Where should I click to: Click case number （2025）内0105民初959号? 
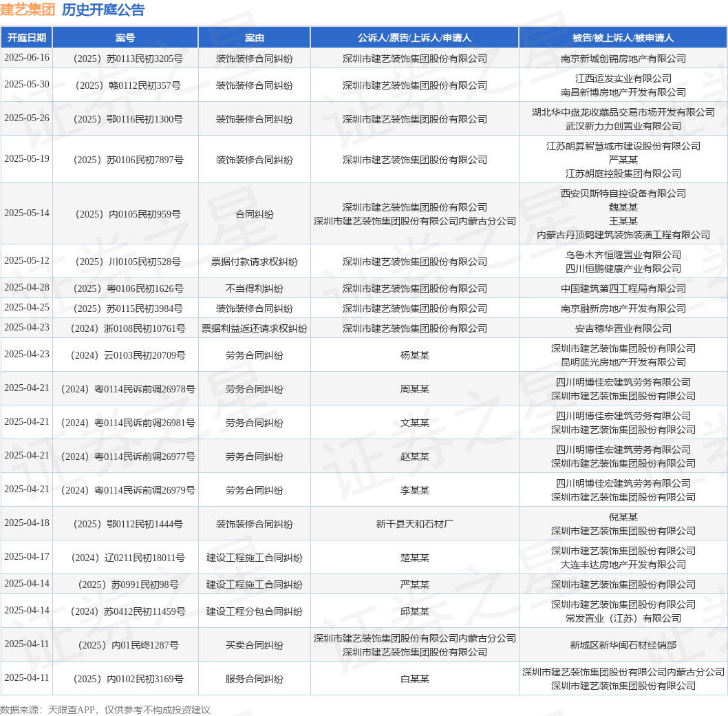pyautogui.click(x=125, y=214)
